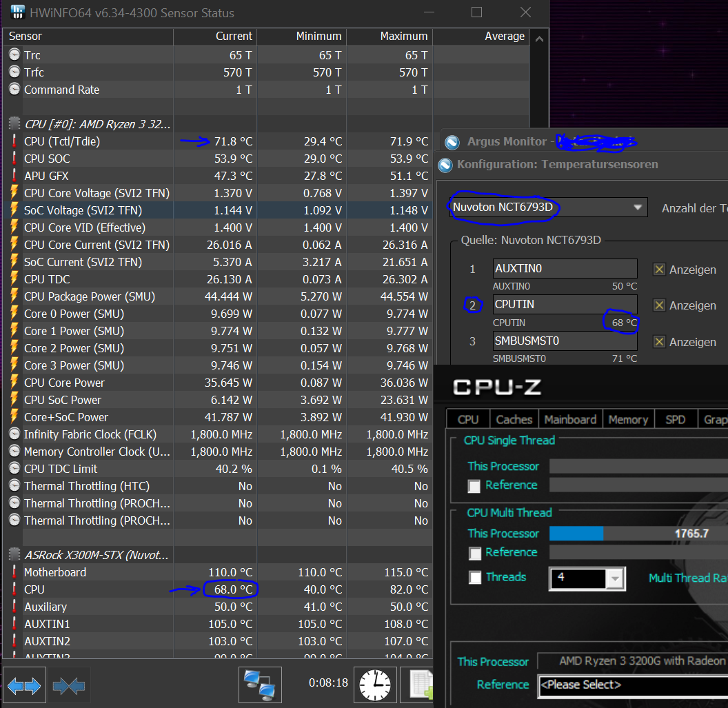Click the clock icon beside Trc row
728x708 pixels.
click(x=14, y=54)
